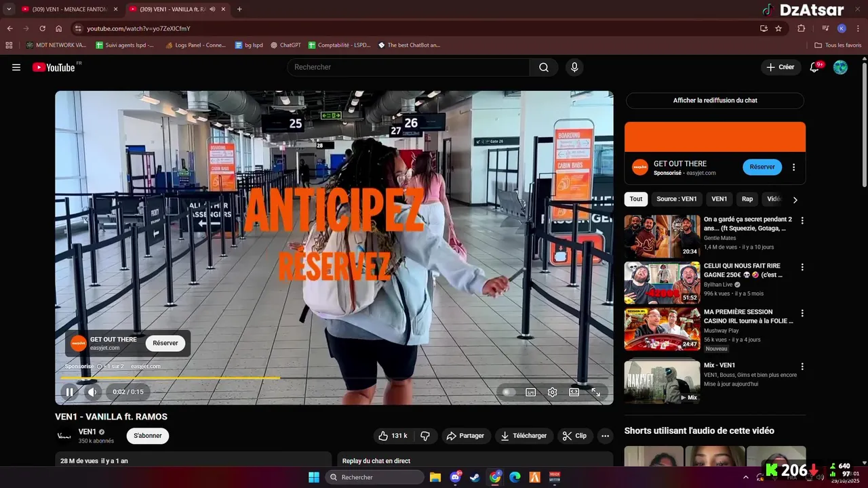Subscribe with the S'abonner button
Viewport: 868px width, 488px height.
(x=148, y=436)
